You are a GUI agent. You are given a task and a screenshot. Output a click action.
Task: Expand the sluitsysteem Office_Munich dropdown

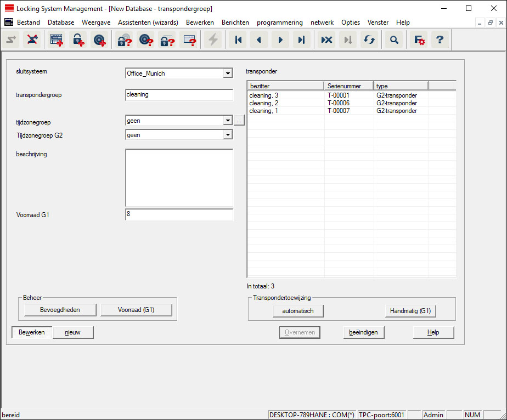click(228, 73)
